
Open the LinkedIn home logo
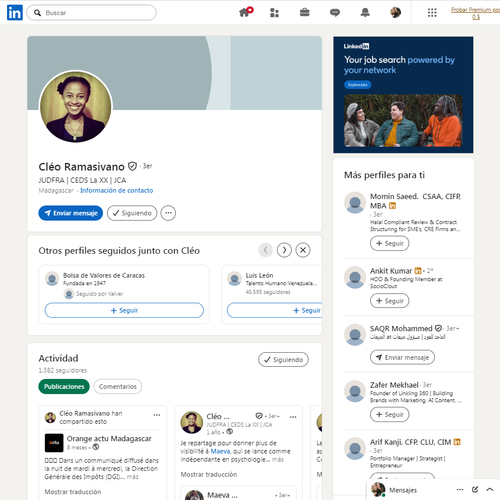pyautogui.click(x=15, y=13)
